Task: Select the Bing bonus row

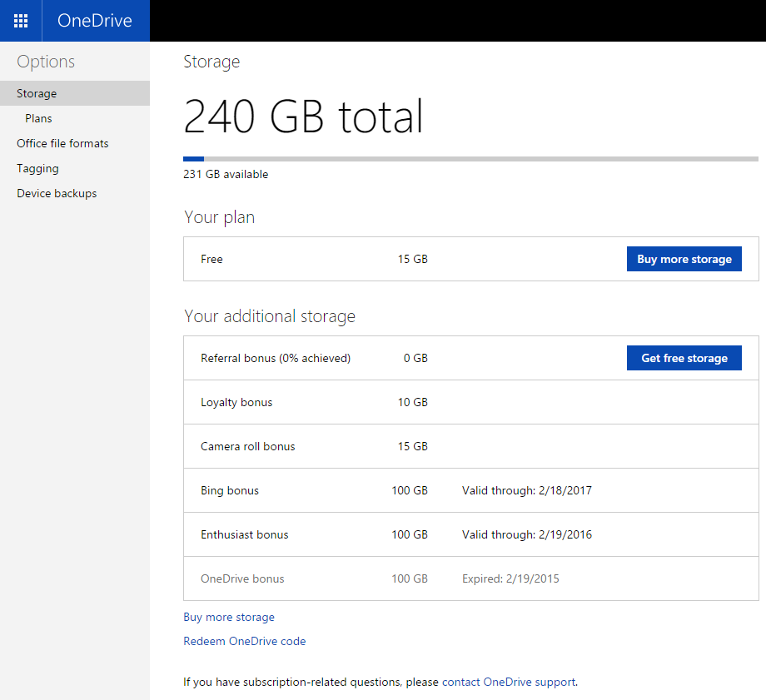Action: coord(230,491)
